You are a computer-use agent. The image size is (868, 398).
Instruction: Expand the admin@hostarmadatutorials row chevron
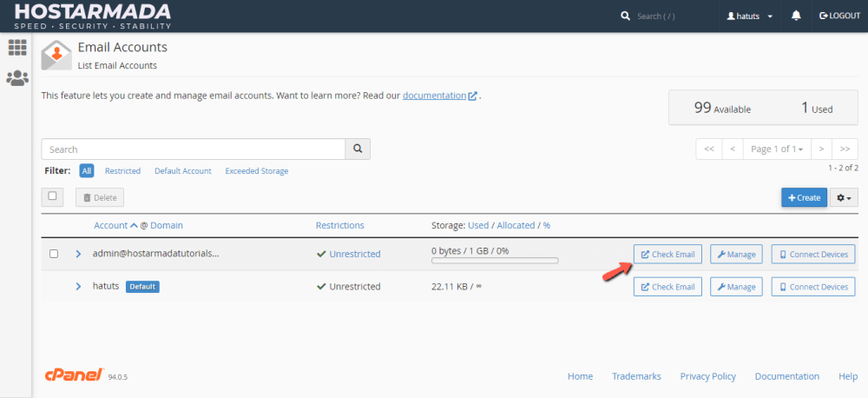click(78, 254)
